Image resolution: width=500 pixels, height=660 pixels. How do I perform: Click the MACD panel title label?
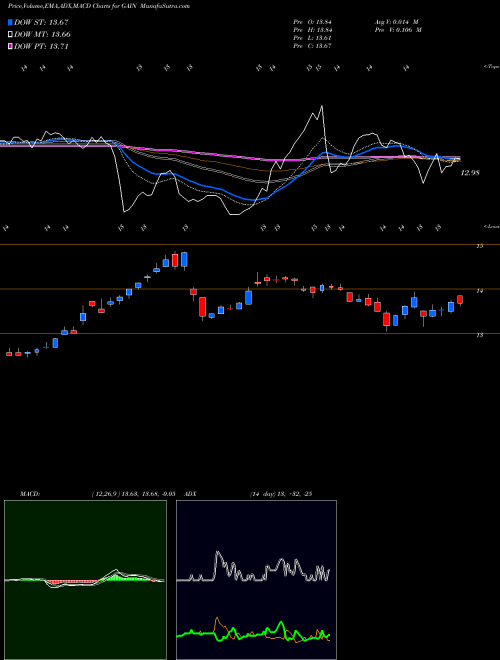(30, 494)
